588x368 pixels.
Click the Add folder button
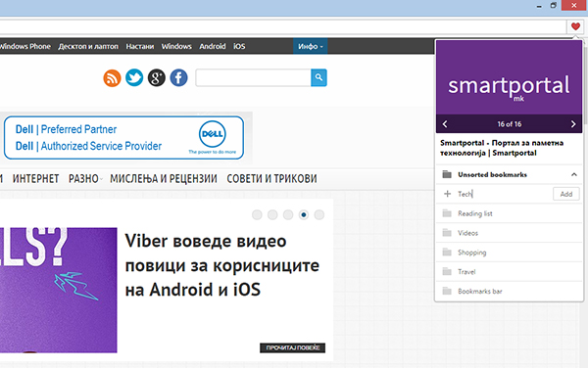(x=565, y=194)
